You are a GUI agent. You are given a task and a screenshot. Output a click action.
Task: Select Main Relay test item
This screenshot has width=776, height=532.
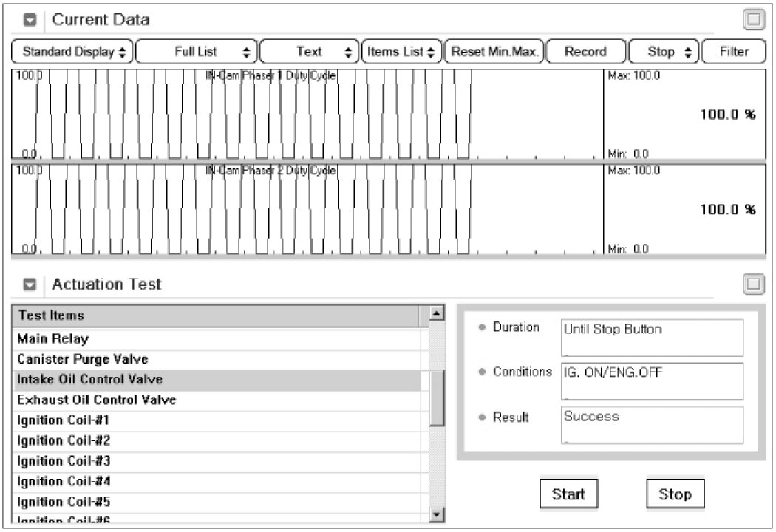pos(53,339)
